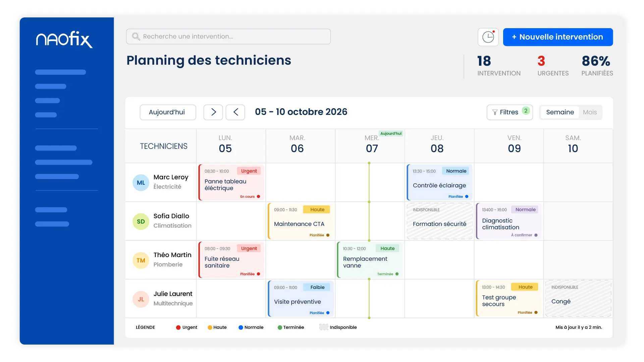
Task: Open Maintenance CTA intervention card
Action: point(301,221)
